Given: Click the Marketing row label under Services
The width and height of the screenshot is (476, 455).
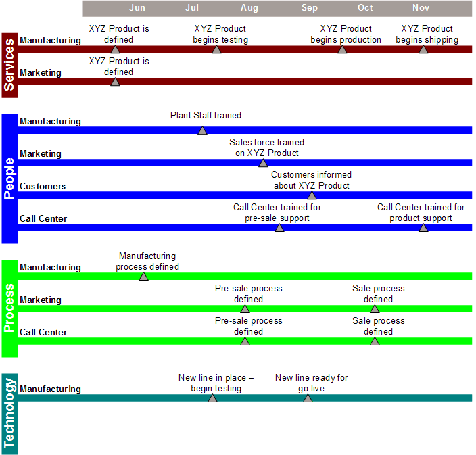Looking at the screenshot, I should 41,73.
